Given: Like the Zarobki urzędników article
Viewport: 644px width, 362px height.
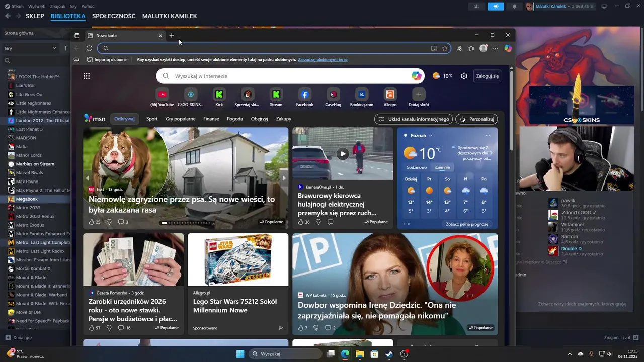Looking at the screenshot, I should click(x=92, y=328).
